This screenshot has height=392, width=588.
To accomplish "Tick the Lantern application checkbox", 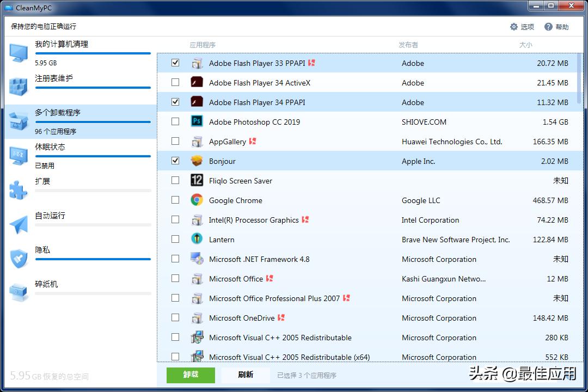I will point(175,240).
